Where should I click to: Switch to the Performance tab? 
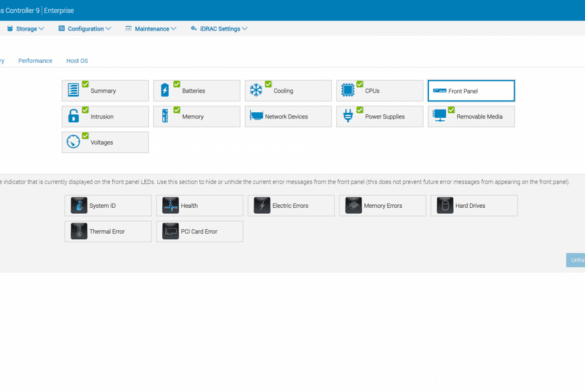(x=35, y=61)
